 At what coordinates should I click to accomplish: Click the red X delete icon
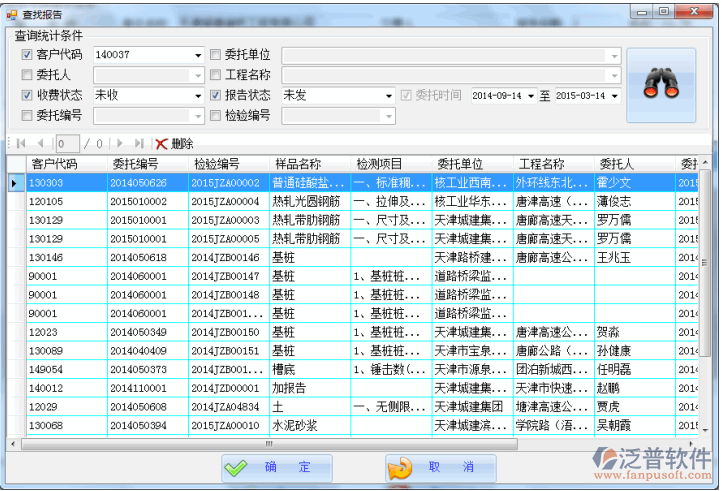161,144
